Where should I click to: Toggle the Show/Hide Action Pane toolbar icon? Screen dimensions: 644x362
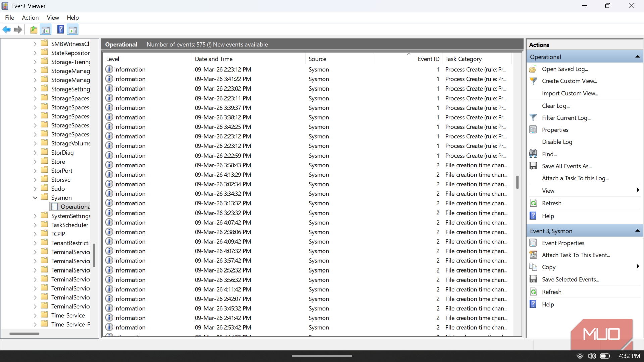(73, 30)
